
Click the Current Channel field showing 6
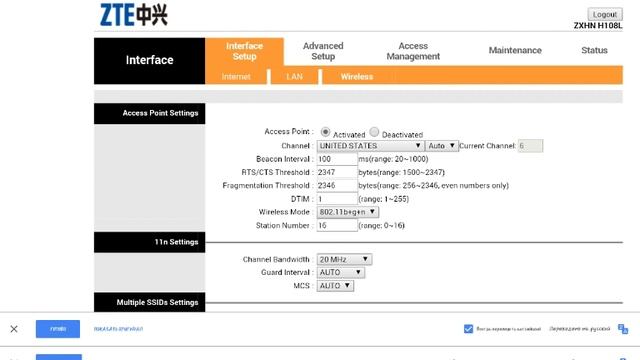pyautogui.click(x=530, y=146)
